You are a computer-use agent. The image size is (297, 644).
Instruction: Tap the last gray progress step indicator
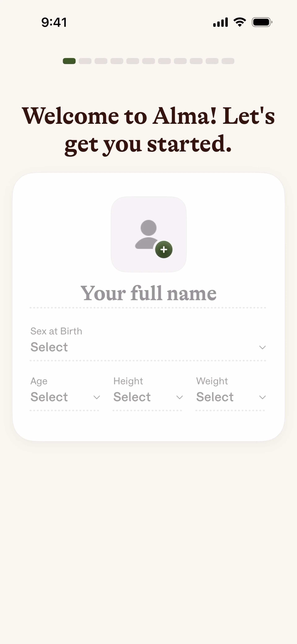tap(228, 61)
